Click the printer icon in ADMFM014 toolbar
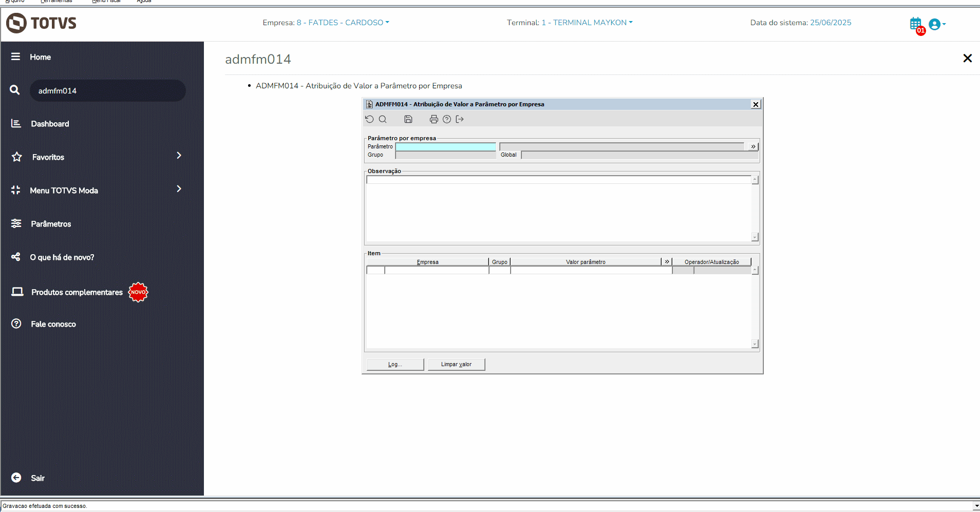The height and width of the screenshot is (512, 980). click(434, 119)
